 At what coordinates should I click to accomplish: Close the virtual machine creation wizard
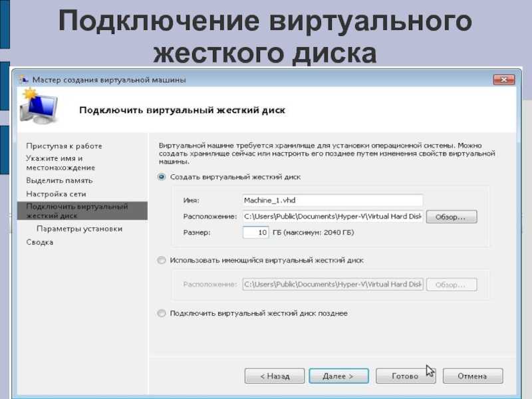tap(503, 78)
